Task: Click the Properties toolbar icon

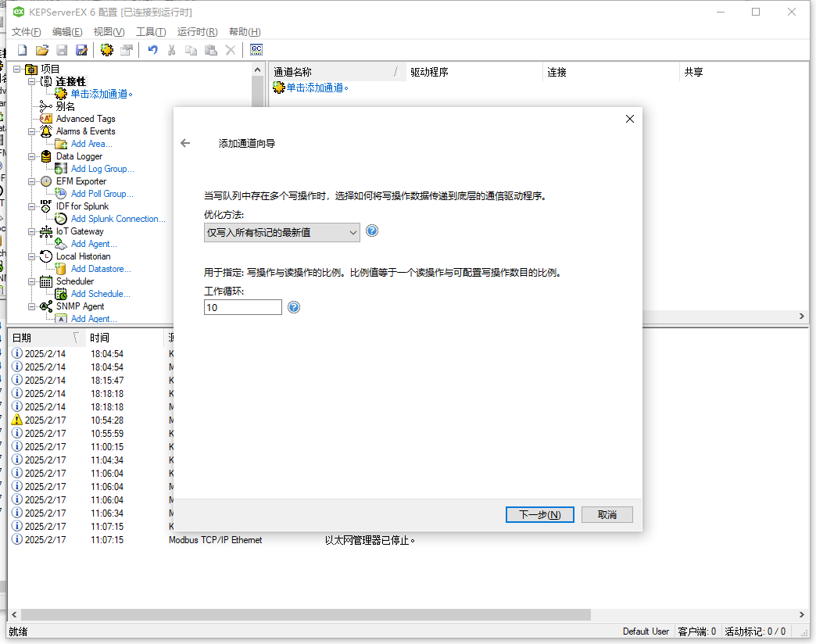Action: [x=127, y=50]
